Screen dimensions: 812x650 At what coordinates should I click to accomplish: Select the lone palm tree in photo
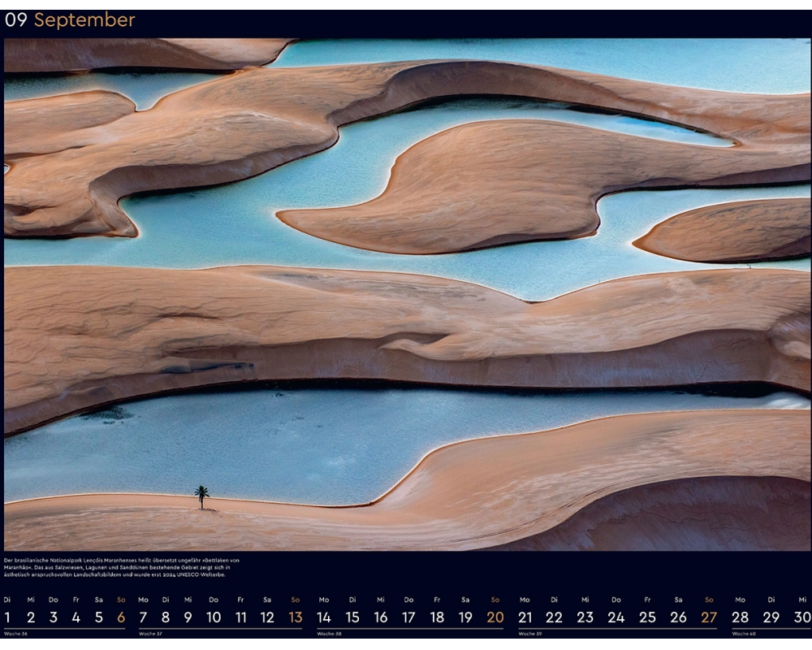(201, 496)
